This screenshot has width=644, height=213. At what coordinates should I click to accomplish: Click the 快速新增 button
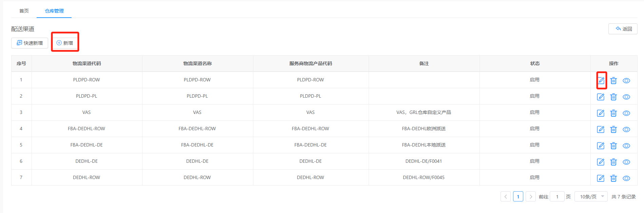click(x=30, y=43)
